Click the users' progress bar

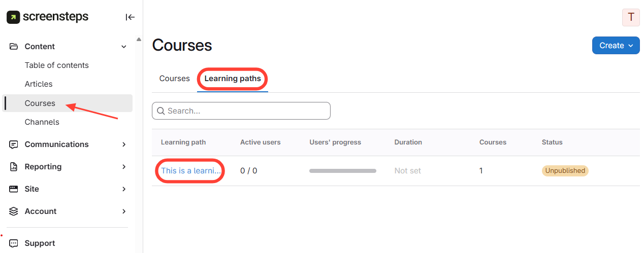342,171
